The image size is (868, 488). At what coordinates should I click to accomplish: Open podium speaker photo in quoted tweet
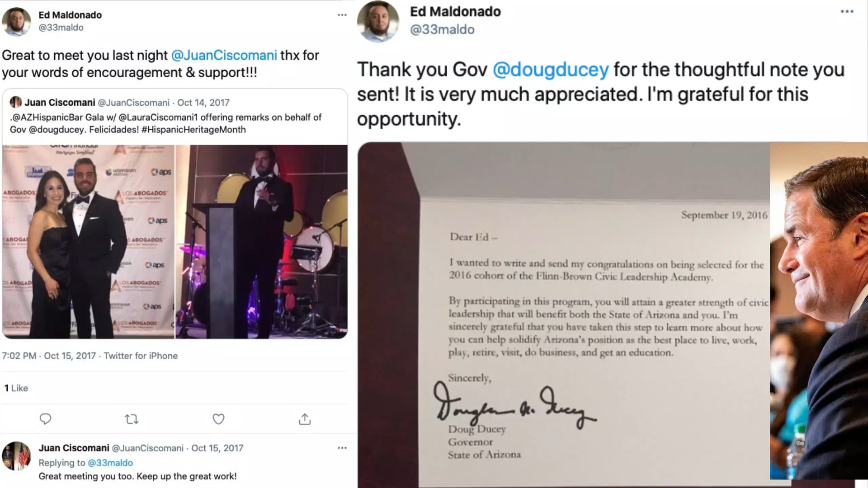point(262,242)
